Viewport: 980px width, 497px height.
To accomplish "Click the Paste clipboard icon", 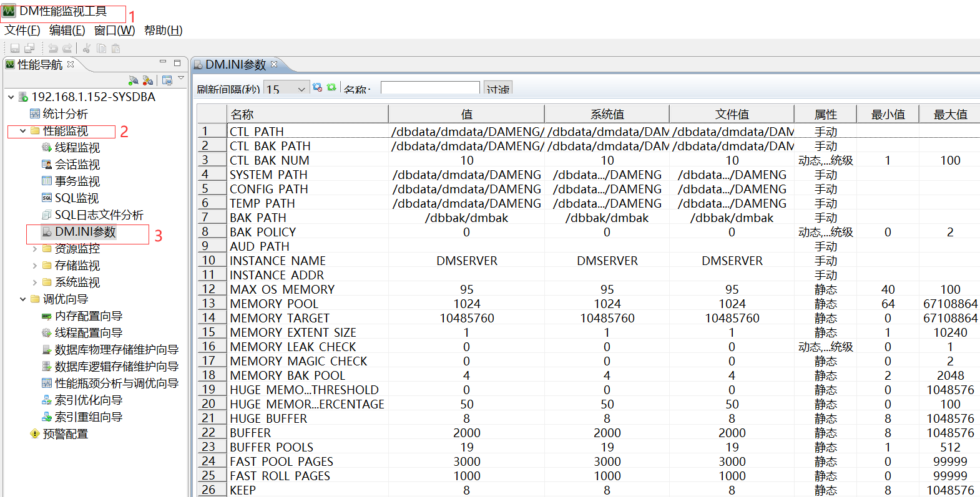I will [x=115, y=48].
